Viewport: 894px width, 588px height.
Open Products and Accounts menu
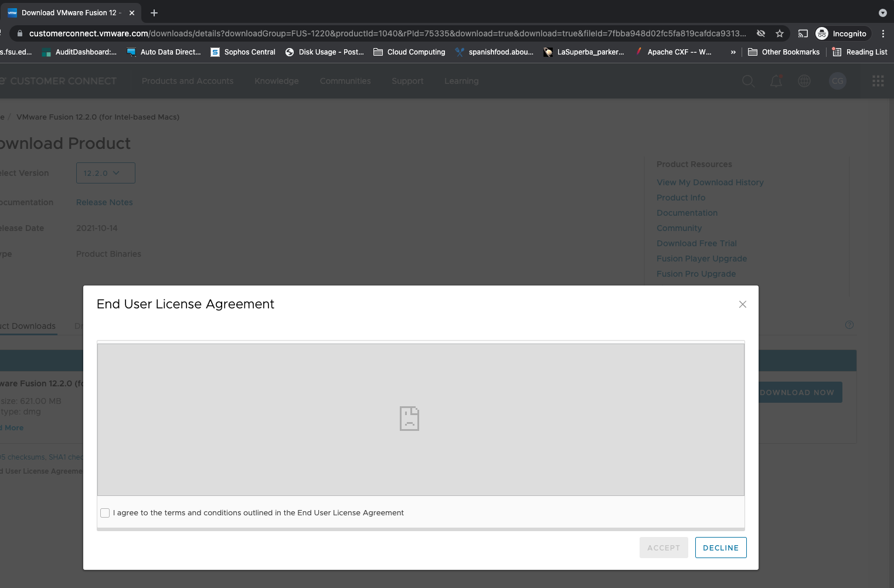[188, 81]
